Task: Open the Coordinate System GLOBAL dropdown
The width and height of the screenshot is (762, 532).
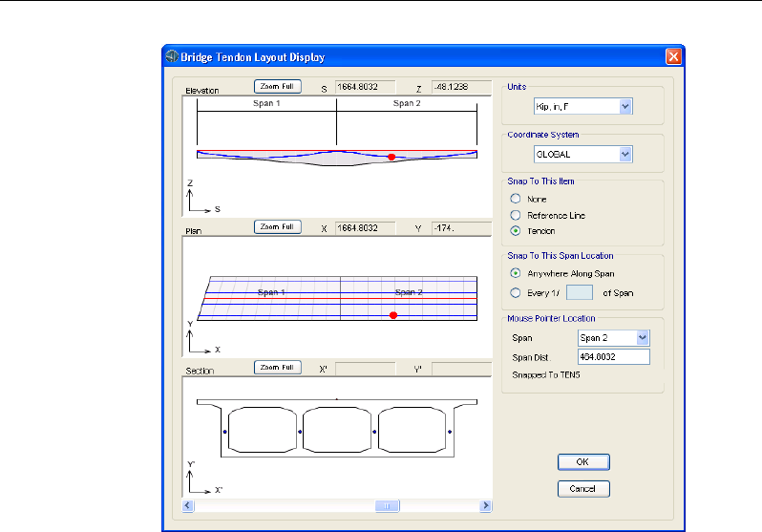Action: click(625, 153)
